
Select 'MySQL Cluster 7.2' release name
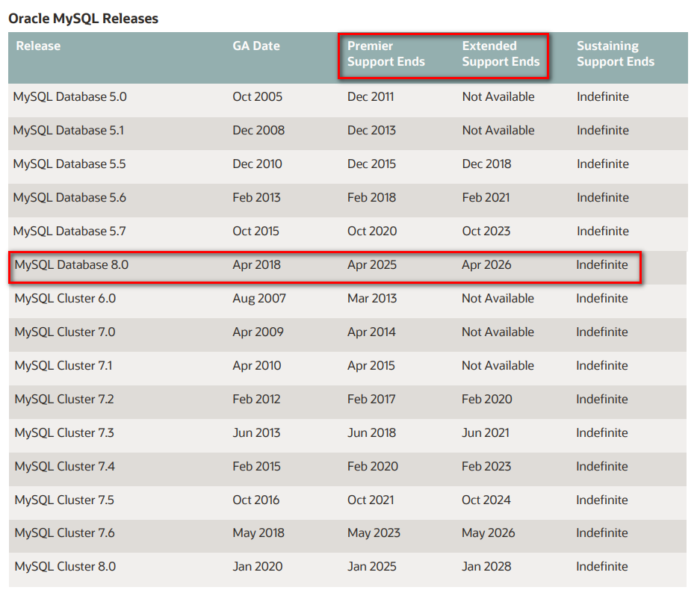tap(64, 399)
